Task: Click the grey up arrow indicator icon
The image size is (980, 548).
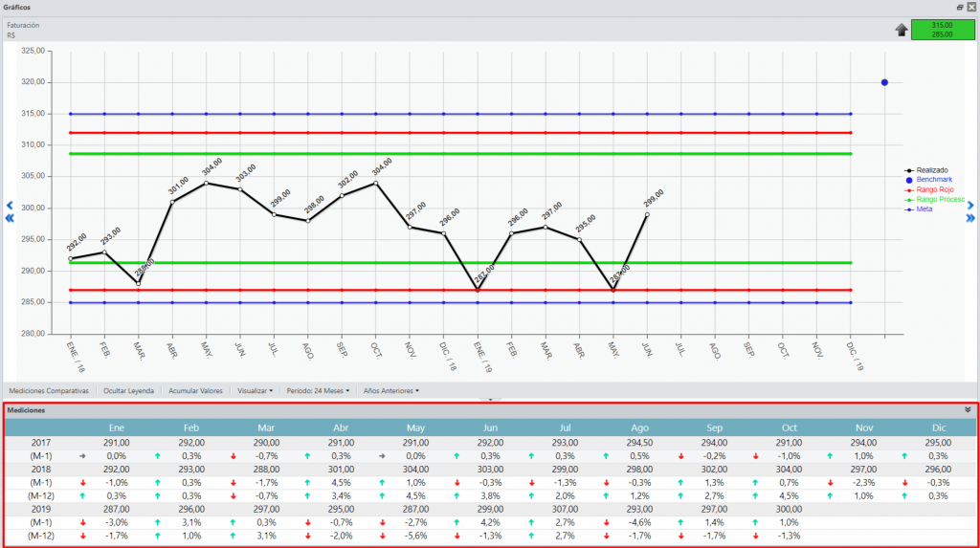Action: 902,30
